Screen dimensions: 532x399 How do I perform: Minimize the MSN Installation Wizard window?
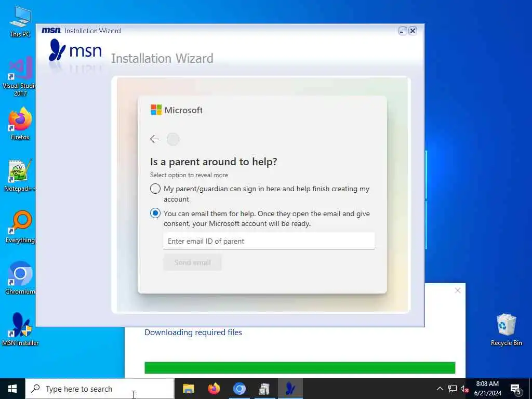(403, 31)
